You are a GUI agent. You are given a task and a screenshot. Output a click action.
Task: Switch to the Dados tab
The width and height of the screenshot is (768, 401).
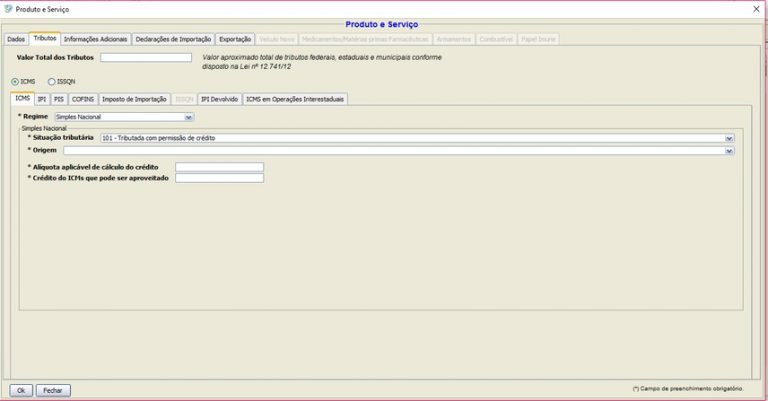click(x=16, y=39)
